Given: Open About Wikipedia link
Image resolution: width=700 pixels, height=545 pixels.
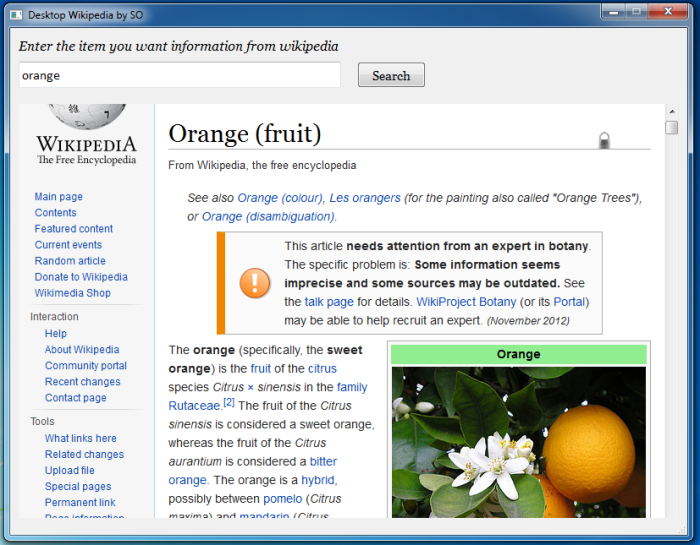Looking at the screenshot, I should pos(82,350).
